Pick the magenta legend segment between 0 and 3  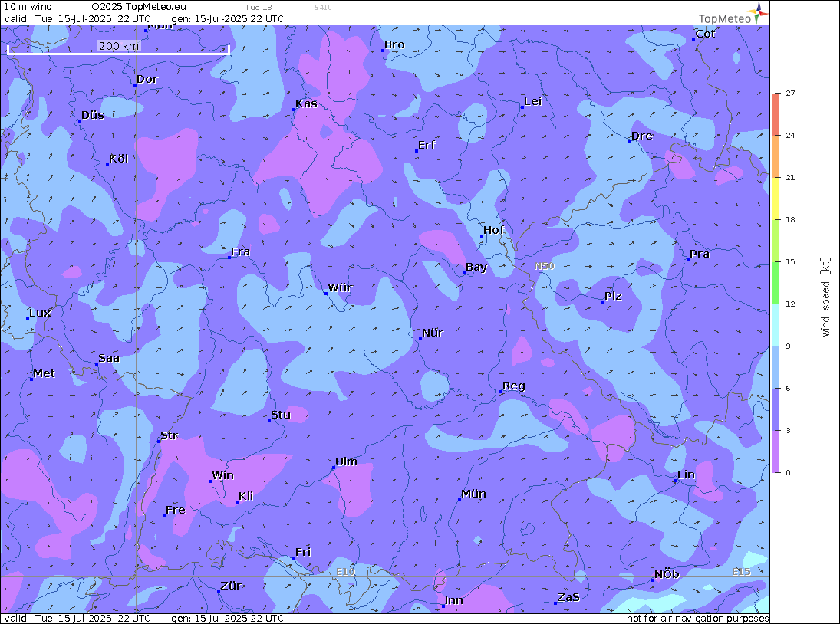pyautogui.click(x=776, y=452)
